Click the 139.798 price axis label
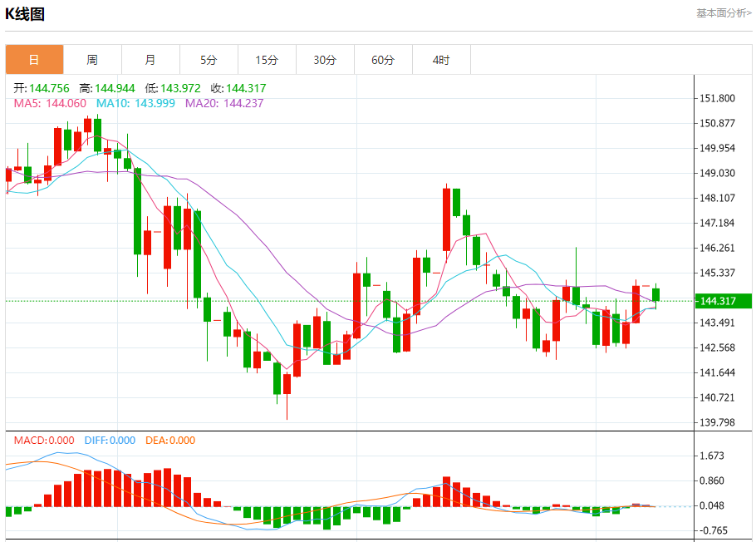756x542 pixels. 718,422
